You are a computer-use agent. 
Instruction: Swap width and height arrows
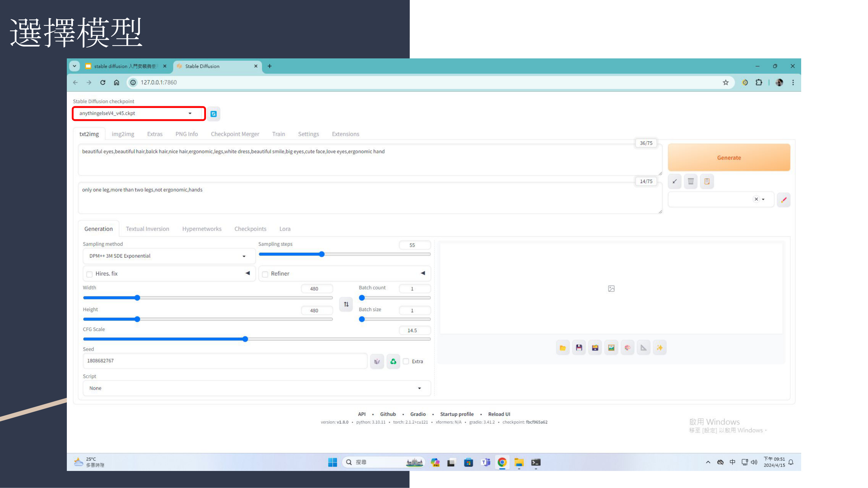[x=346, y=304]
